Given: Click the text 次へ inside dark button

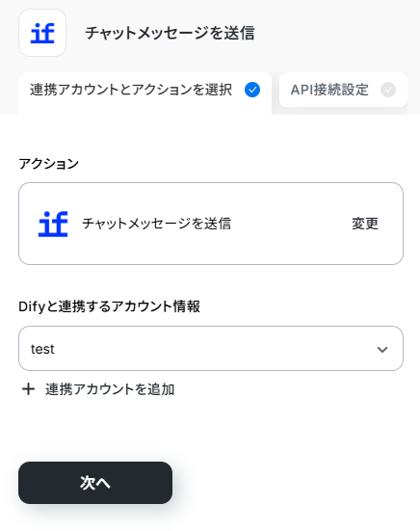Looking at the screenshot, I should (x=95, y=483).
